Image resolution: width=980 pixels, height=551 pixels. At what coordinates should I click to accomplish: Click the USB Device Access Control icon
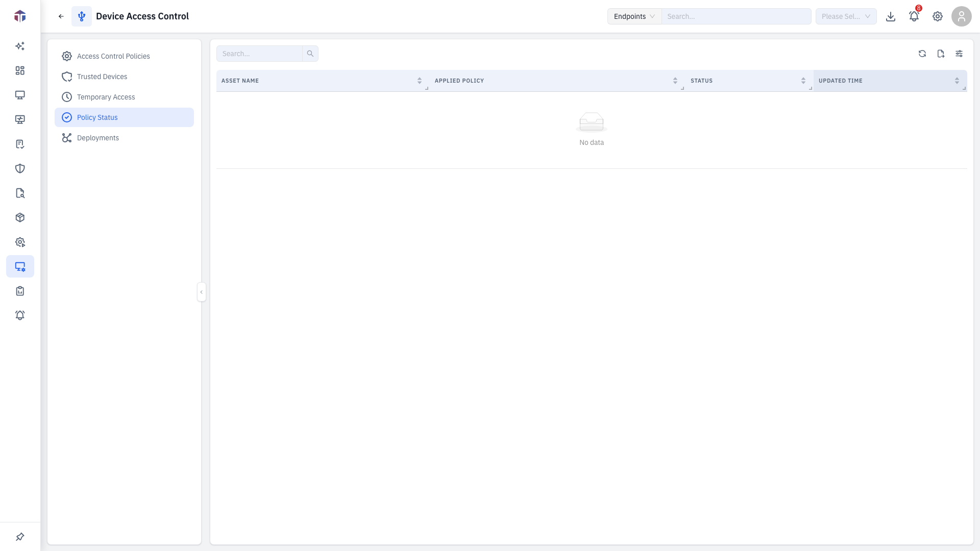82,16
